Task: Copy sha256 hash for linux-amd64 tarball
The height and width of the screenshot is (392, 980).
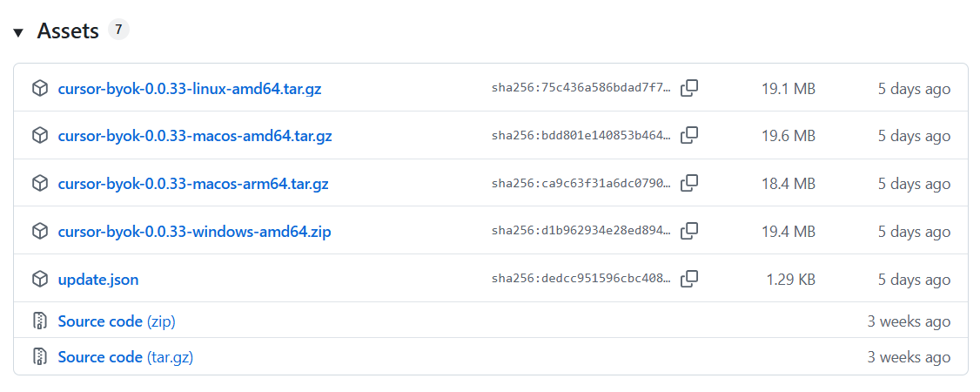Action: pyautogui.click(x=689, y=88)
